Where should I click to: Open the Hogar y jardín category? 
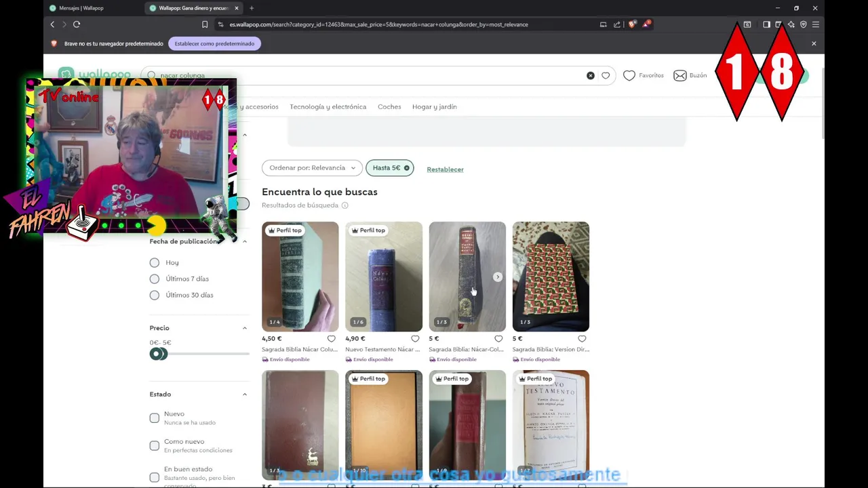coord(435,106)
